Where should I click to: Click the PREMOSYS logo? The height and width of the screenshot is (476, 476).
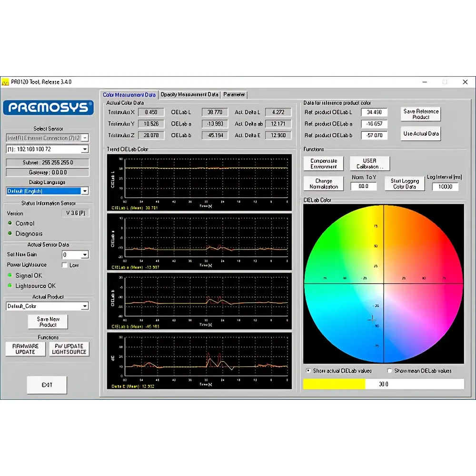(48, 108)
